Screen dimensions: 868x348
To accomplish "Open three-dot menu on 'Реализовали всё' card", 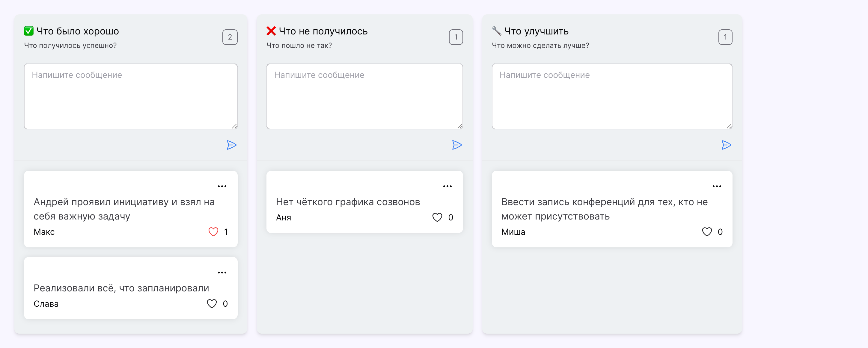I will [222, 273].
